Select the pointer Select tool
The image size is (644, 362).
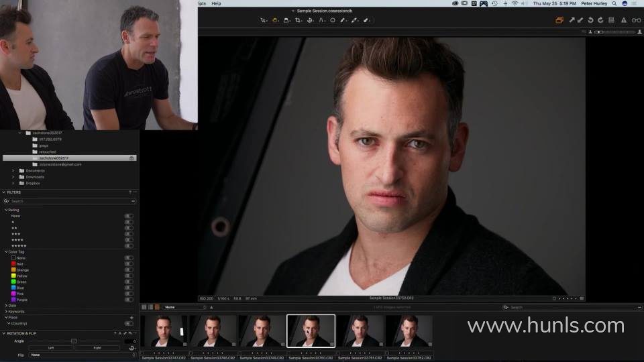coord(263,20)
